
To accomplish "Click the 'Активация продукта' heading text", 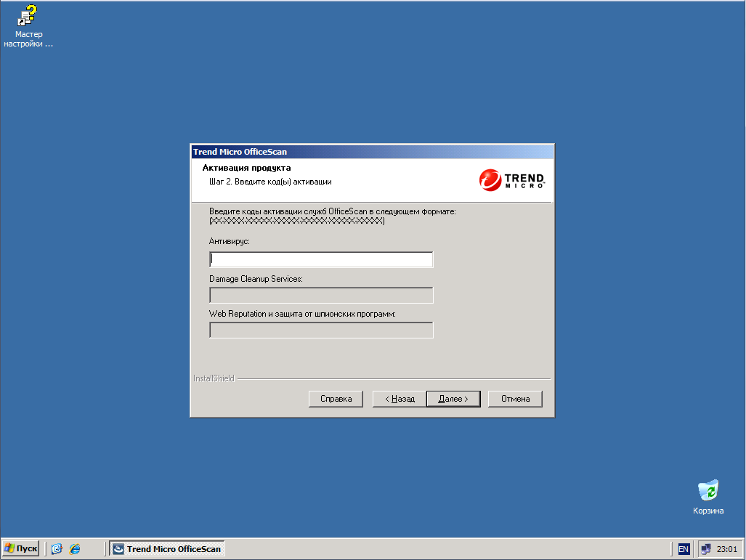I will point(246,168).
